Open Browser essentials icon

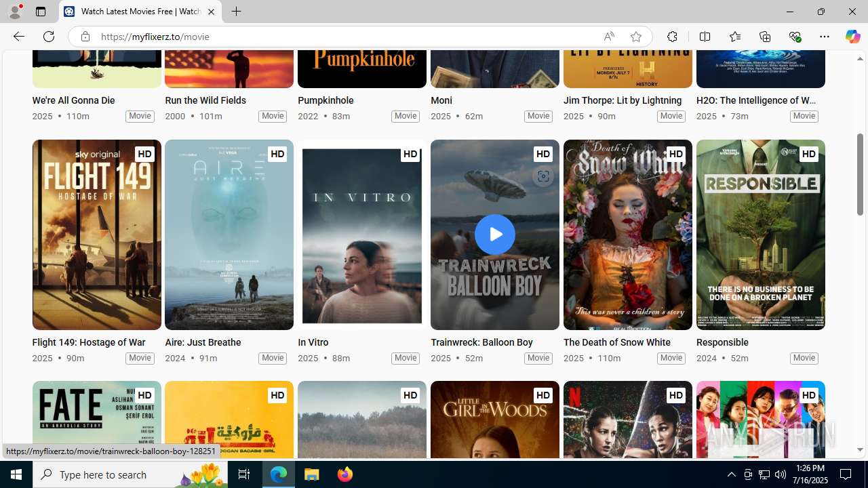tap(795, 37)
